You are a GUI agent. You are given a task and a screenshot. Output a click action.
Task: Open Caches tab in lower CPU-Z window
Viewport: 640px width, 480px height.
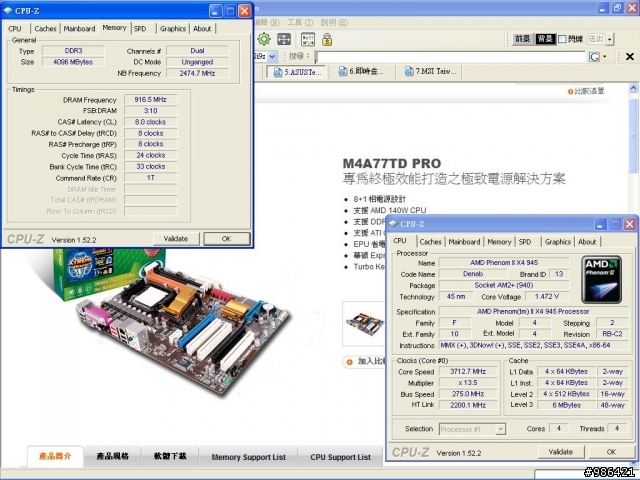(x=431, y=242)
